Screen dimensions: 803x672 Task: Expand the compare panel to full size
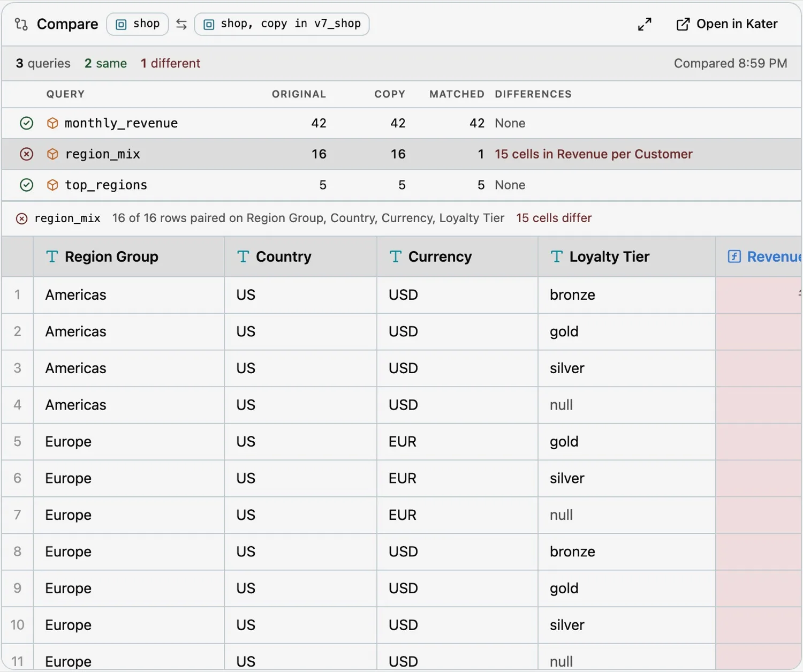click(645, 24)
